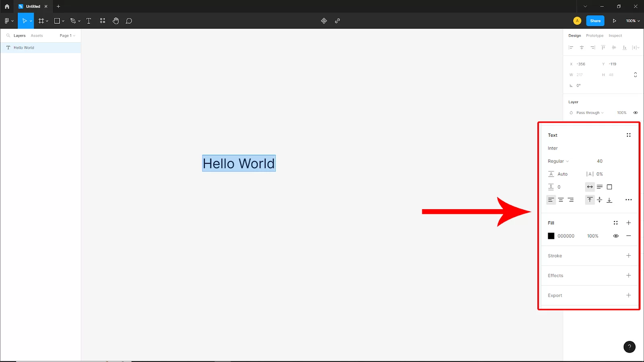644x362 pixels.
Task: Set text Auto height resizing
Action: pyautogui.click(x=600, y=187)
